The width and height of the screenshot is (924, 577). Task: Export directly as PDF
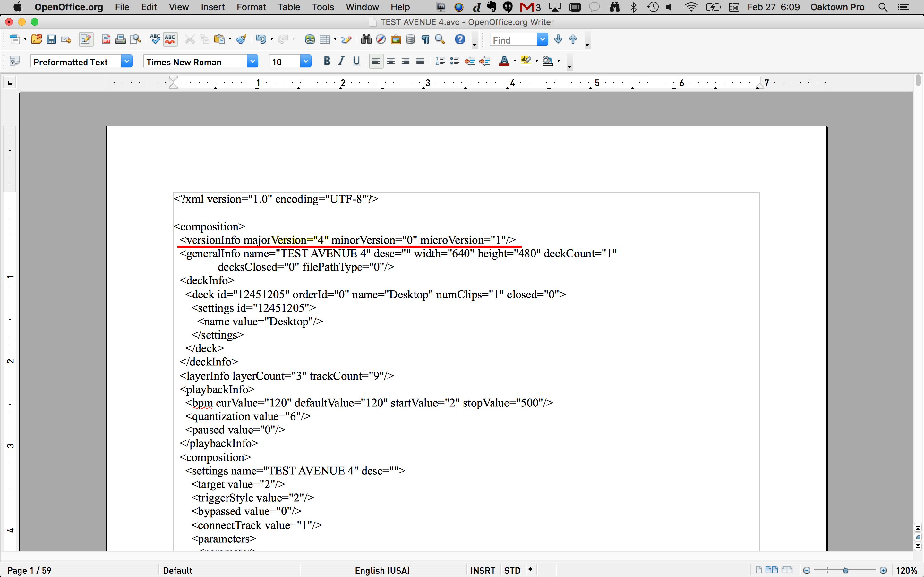106,39
